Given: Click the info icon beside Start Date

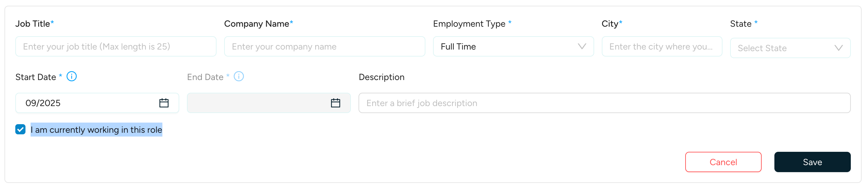Looking at the screenshot, I should pos(71,76).
